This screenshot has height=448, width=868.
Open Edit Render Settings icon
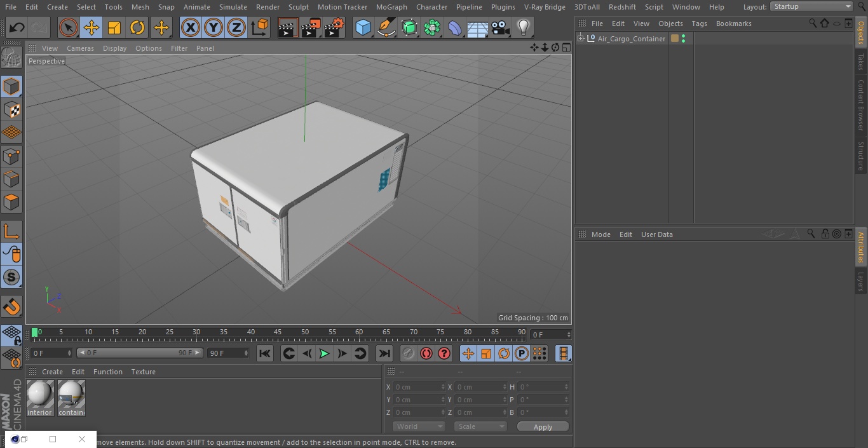pyautogui.click(x=334, y=27)
